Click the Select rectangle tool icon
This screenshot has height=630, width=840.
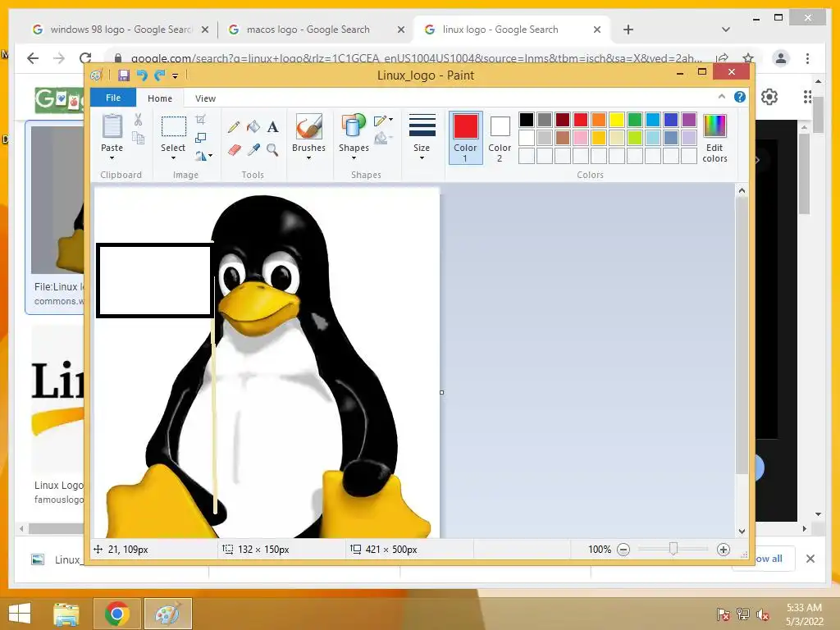(174, 127)
